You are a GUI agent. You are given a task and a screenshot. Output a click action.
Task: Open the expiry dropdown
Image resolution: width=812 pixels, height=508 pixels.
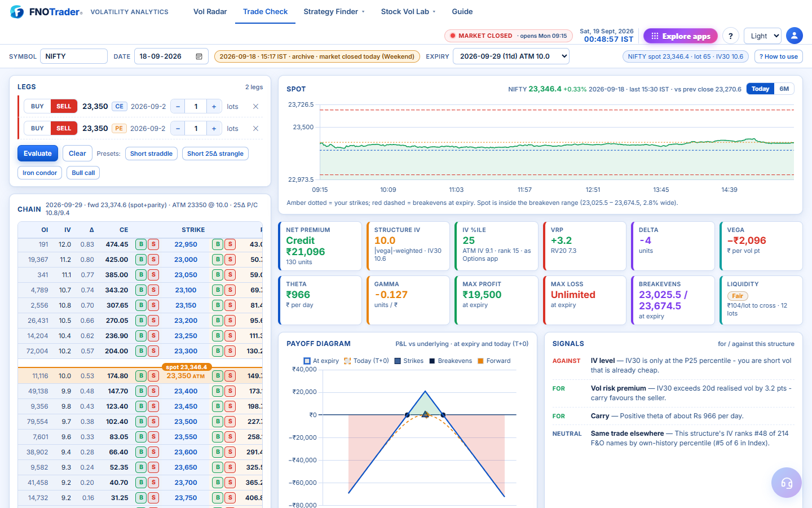coord(511,56)
